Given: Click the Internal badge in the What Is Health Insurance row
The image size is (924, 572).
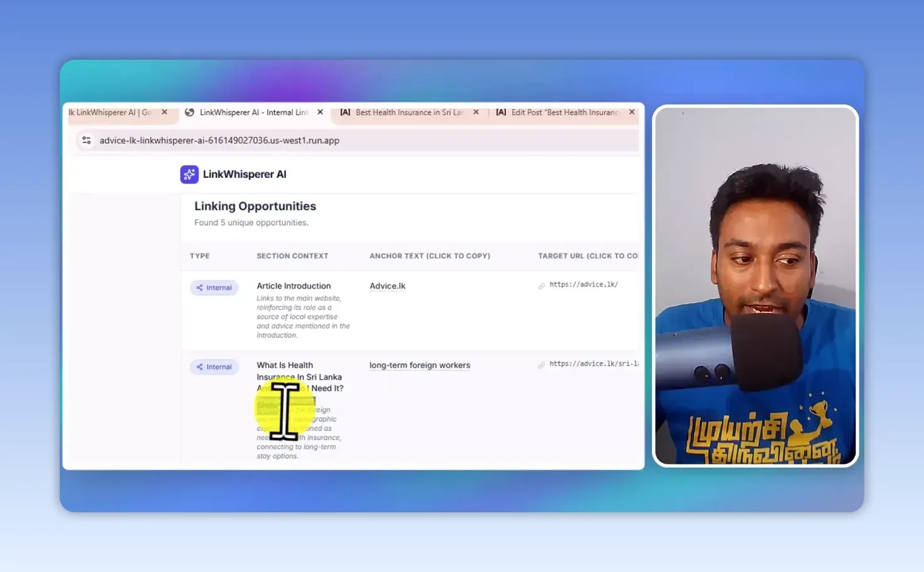Looking at the screenshot, I should 214,367.
